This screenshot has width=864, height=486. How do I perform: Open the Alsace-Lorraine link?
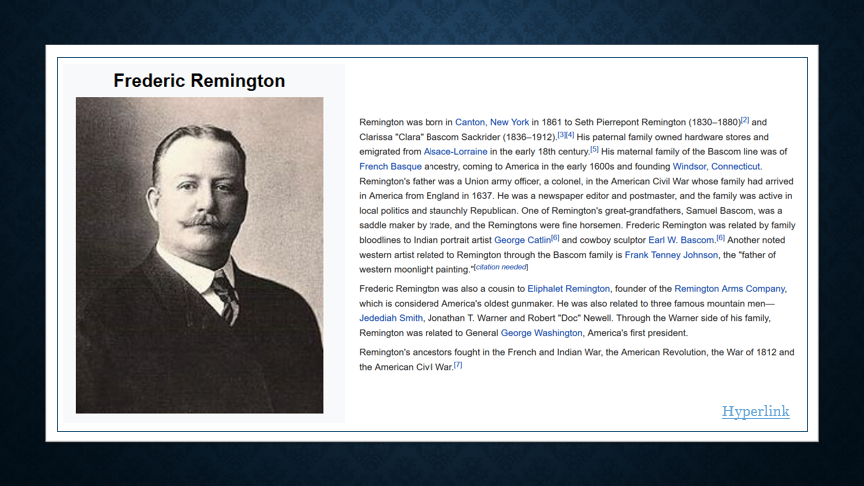pyautogui.click(x=455, y=152)
